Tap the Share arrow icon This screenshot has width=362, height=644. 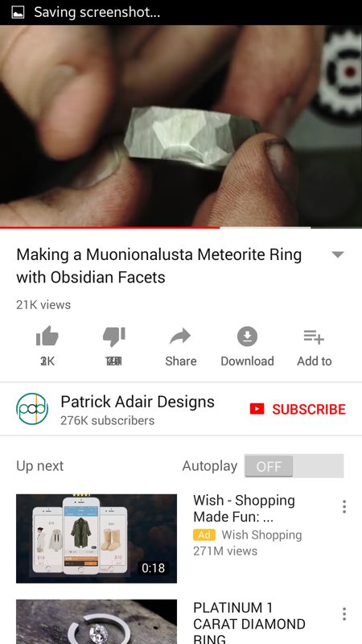(x=180, y=336)
